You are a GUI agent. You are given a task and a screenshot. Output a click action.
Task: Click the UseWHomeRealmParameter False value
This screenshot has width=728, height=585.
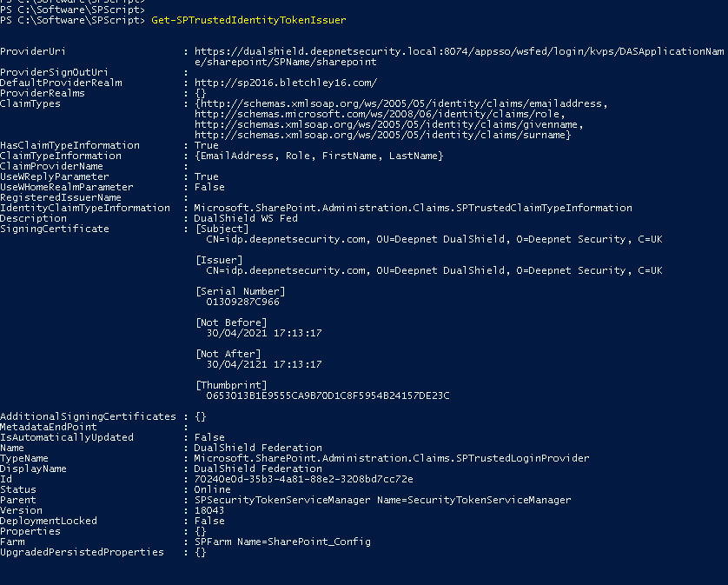coord(209,187)
